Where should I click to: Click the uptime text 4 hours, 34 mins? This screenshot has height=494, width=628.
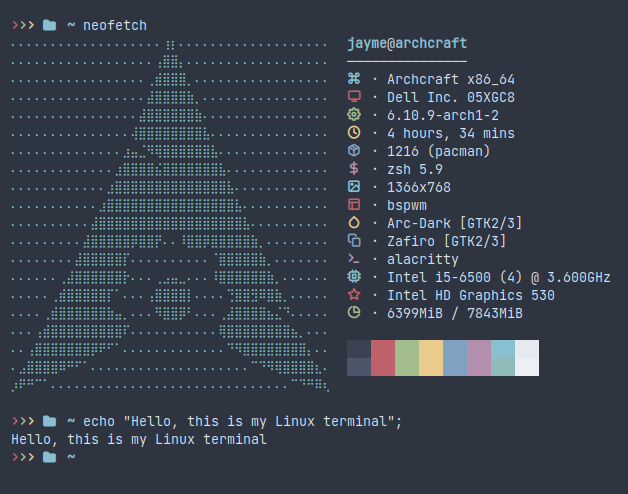[451, 133]
